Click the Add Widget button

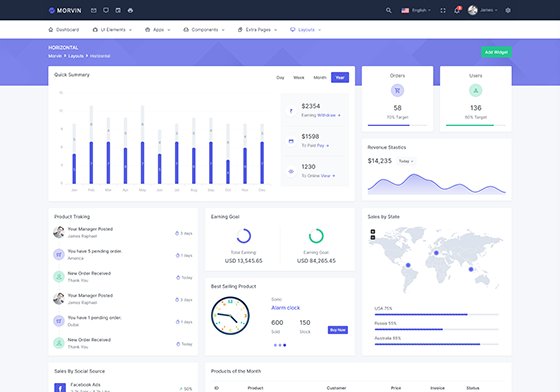(x=496, y=52)
